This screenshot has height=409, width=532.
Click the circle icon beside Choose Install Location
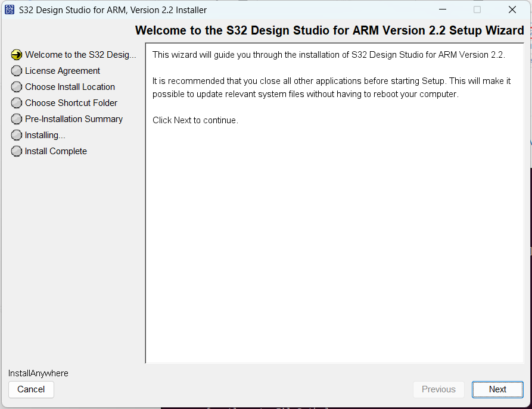17,87
